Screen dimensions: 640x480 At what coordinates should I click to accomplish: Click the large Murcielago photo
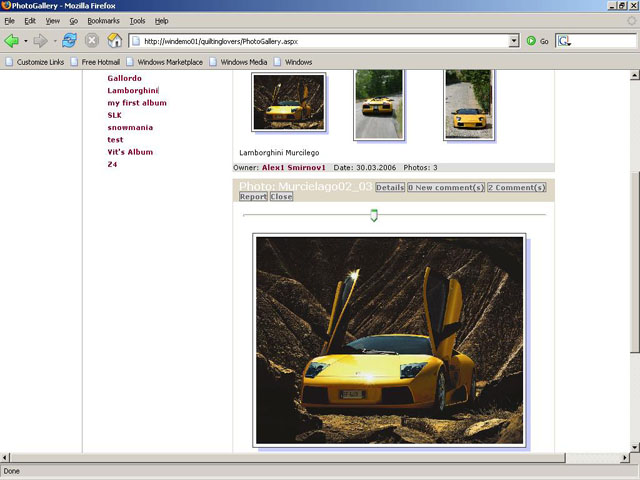[389, 340]
